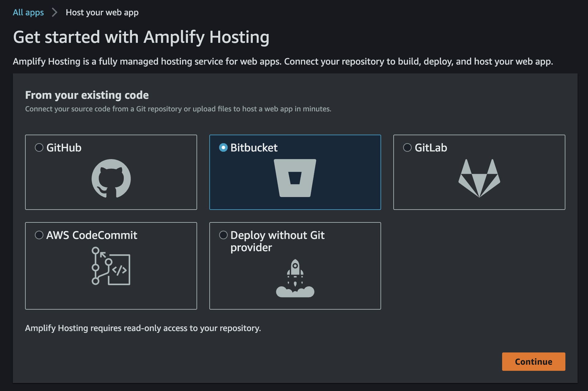Choose the AWS CodeCommit radio option
Image resolution: width=588 pixels, height=391 pixels.
point(39,235)
